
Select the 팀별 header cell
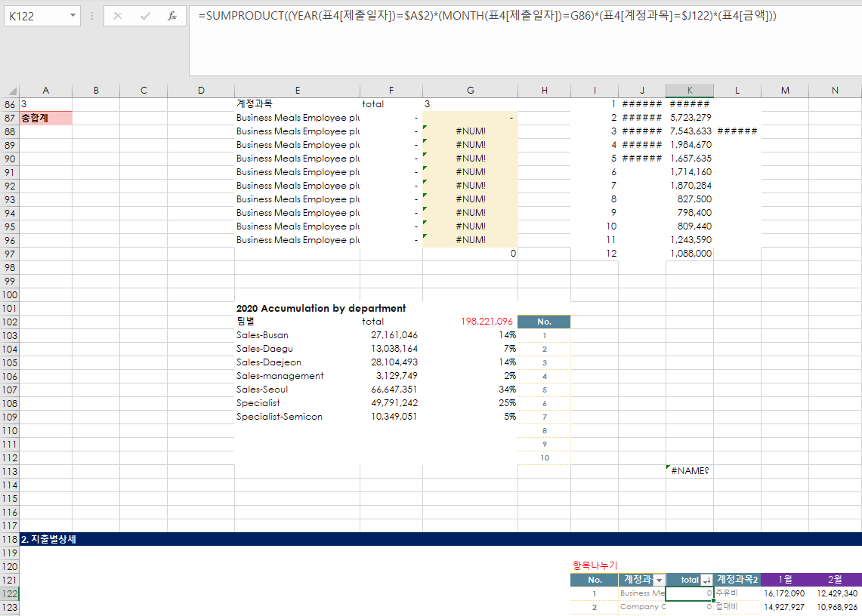[x=298, y=322]
